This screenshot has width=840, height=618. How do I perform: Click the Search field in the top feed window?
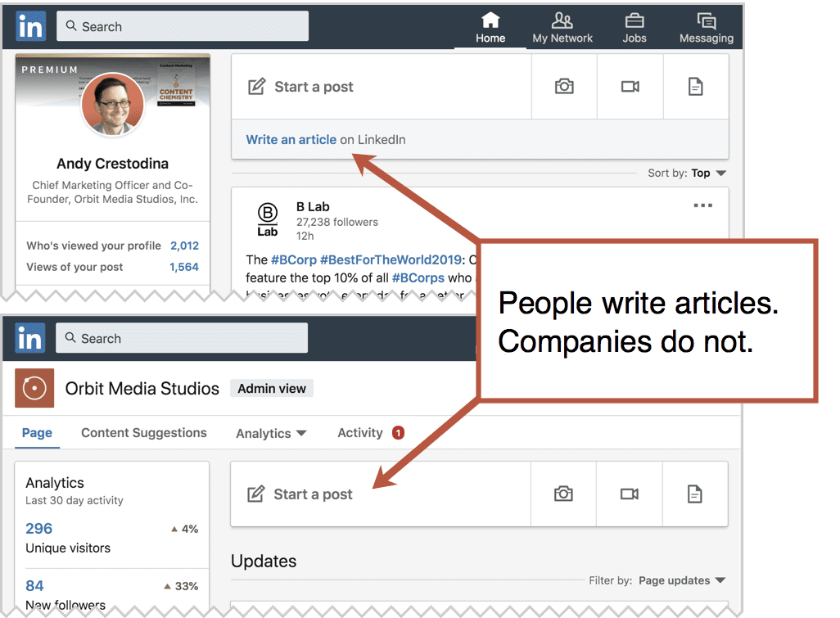(183, 26)
